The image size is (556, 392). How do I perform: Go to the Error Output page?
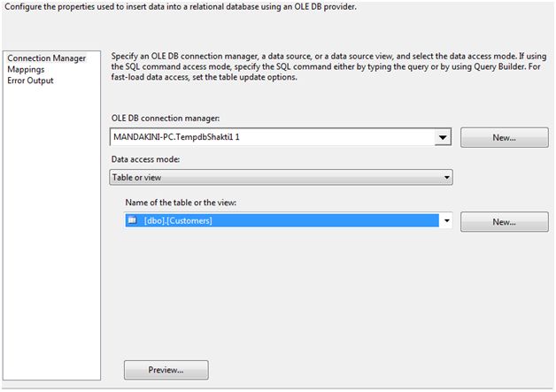30,81
